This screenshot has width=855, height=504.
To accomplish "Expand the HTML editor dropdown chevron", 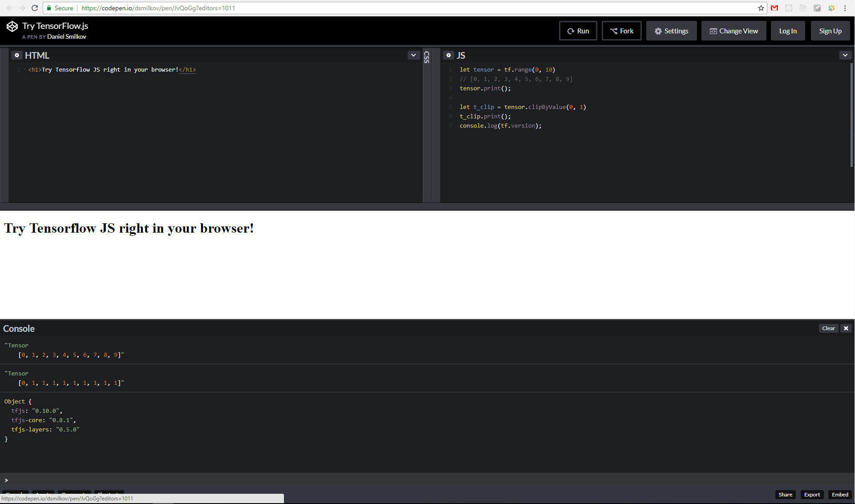I will pyautogui.click(x=413, y=55).
